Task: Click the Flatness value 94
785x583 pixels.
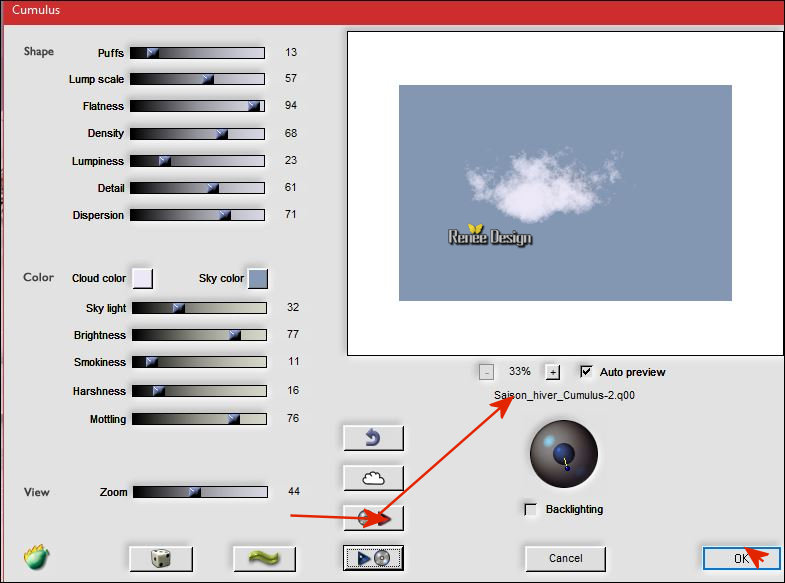Action: (x=291, y=105)
